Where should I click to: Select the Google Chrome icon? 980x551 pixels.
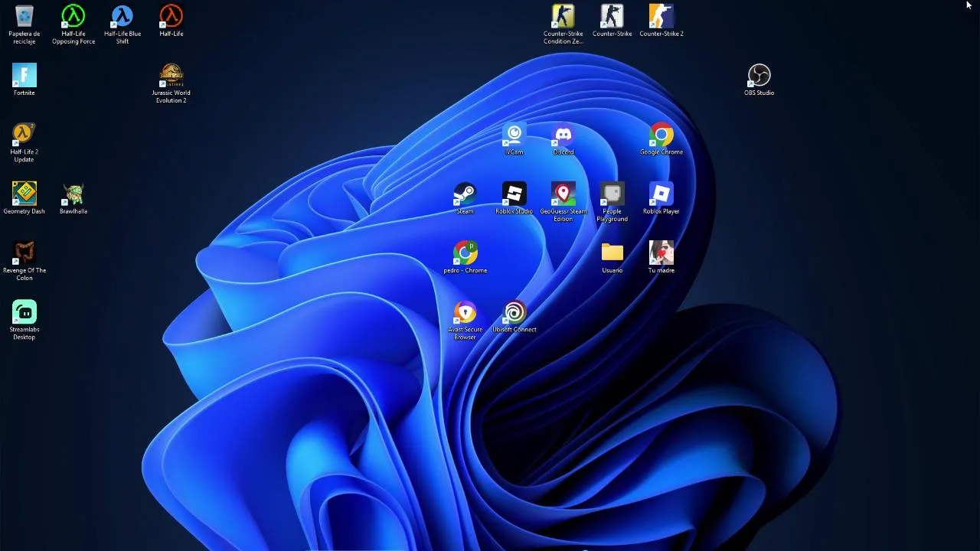(x=661, y=134)
